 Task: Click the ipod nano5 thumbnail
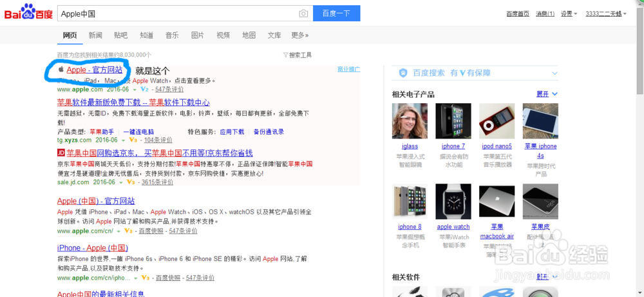[x=497, y=120]
